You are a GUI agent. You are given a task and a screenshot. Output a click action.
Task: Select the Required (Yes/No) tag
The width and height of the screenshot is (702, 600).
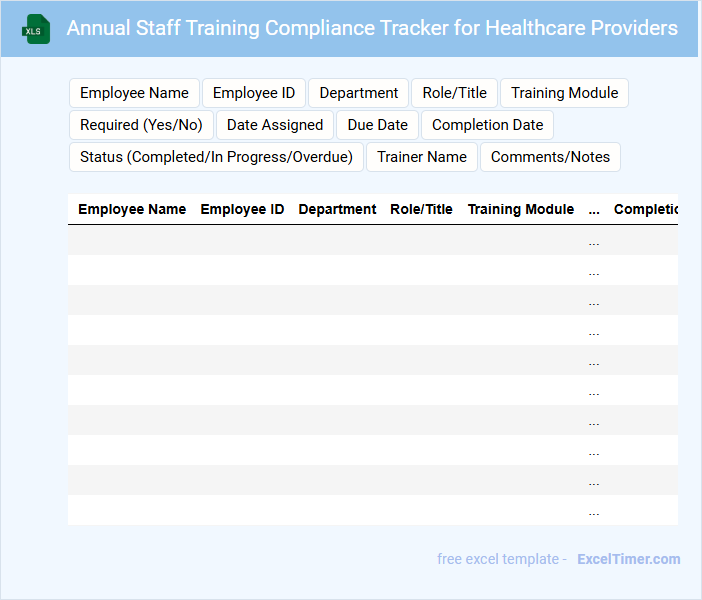click(141, 125)
